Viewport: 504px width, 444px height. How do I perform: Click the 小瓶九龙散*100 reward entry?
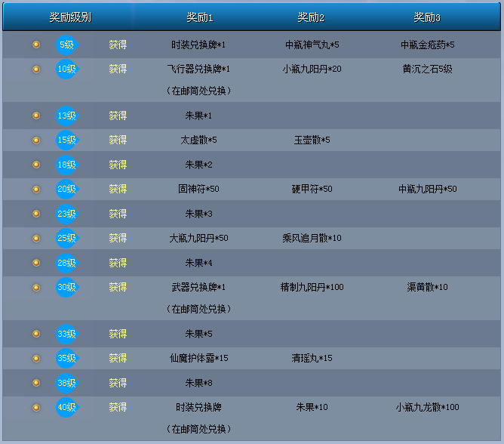[427, 407]
